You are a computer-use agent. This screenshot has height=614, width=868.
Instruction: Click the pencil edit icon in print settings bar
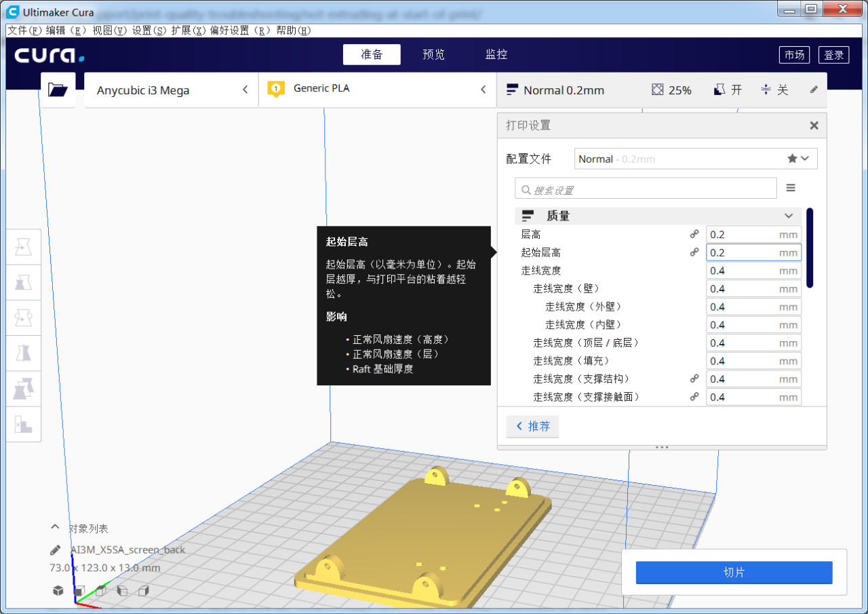point(814,90)
